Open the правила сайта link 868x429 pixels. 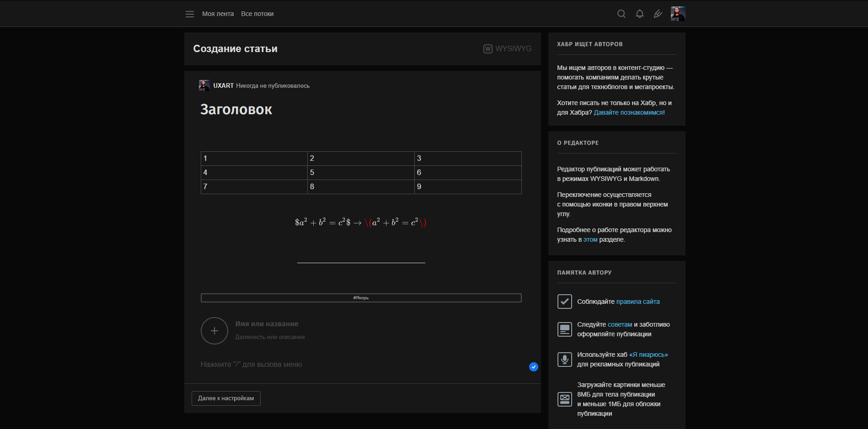638,302
